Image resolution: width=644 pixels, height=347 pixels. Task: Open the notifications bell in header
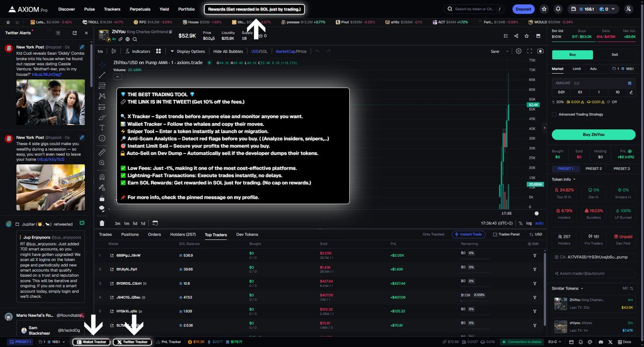pyautogui.click(x=558, y=9)
